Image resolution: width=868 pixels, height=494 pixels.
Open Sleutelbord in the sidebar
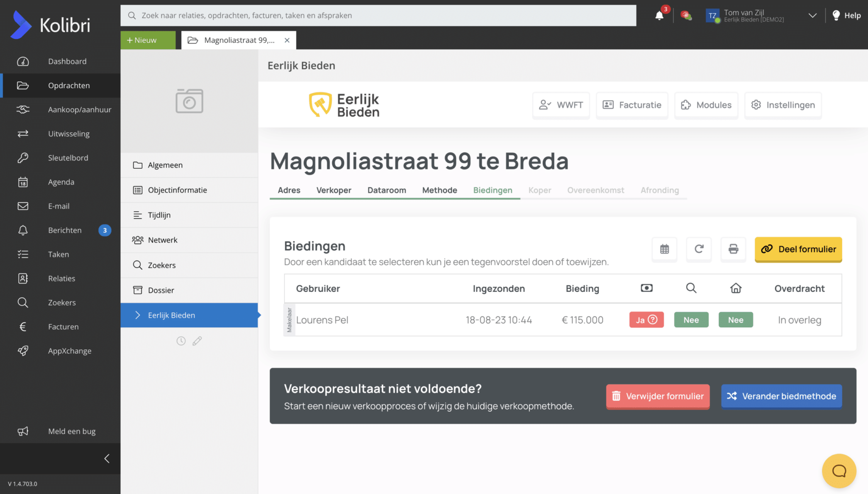[x=68, y=158]
